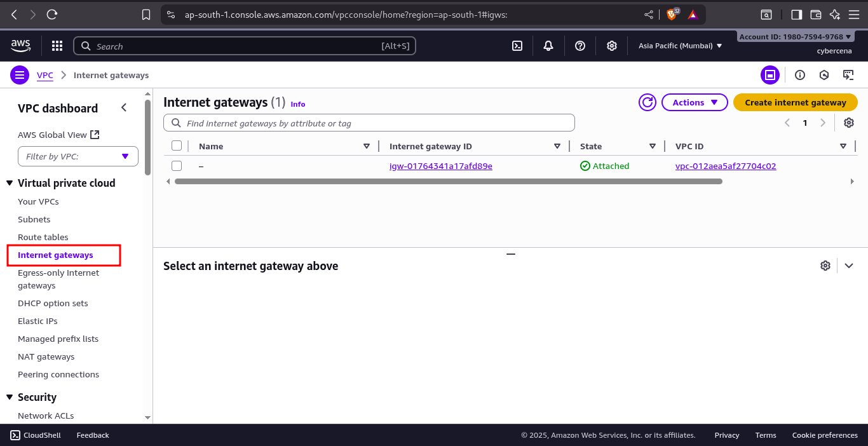Open Network ACLs in the sidebar
The image size is (868, 446).
46,416
